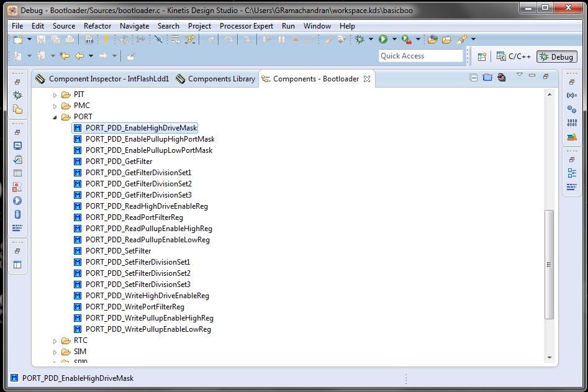This screenshot has width=588, height=392.
Task: Start debugging with the bug toolbar icon
Action: 359,40
